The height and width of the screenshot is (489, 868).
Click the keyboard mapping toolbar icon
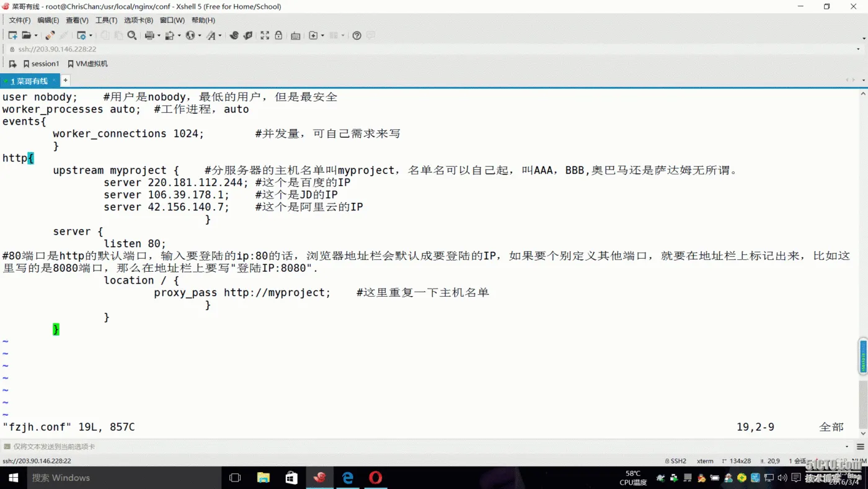tap(295, 35)
